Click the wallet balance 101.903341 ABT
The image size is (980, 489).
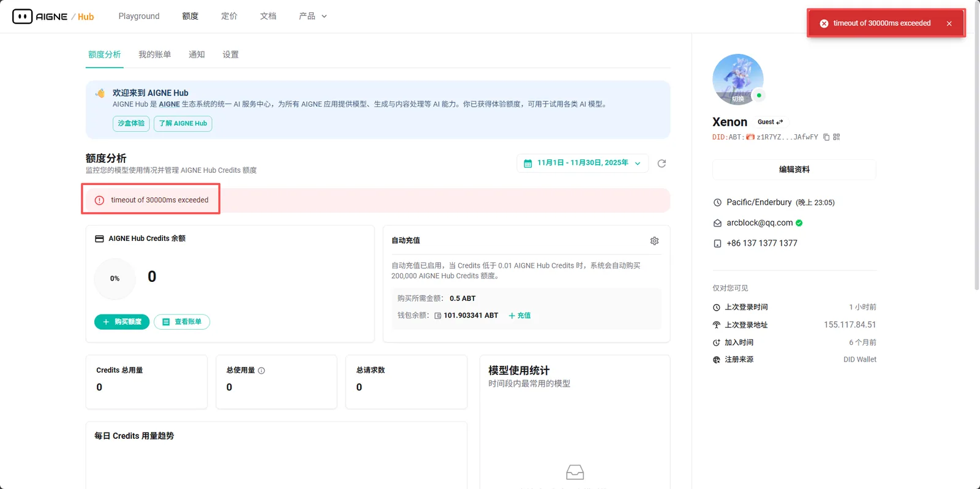click(471, 316)
